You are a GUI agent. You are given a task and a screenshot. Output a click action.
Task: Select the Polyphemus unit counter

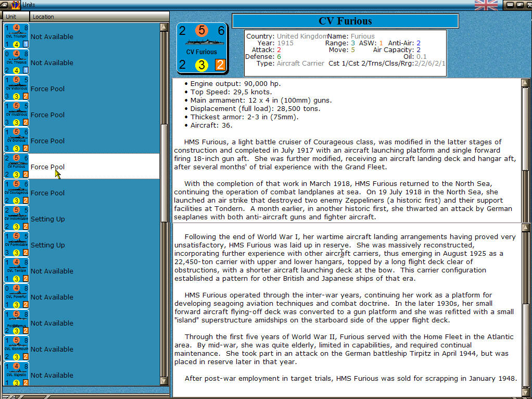click(x=16, y=323)
